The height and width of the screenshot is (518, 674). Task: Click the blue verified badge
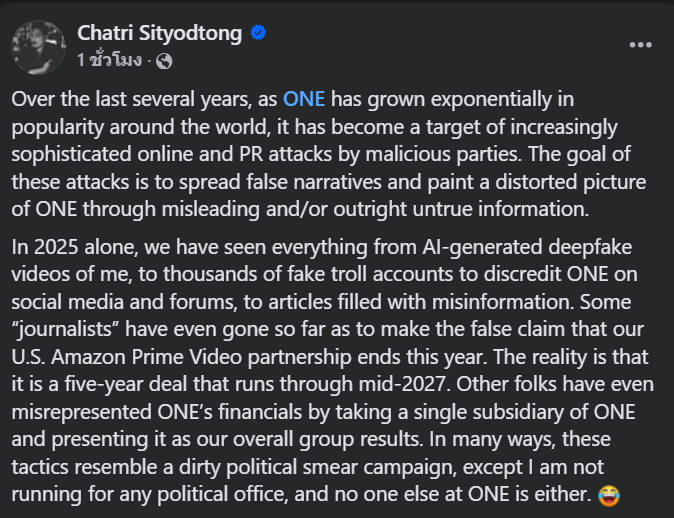tap(258, 33)
